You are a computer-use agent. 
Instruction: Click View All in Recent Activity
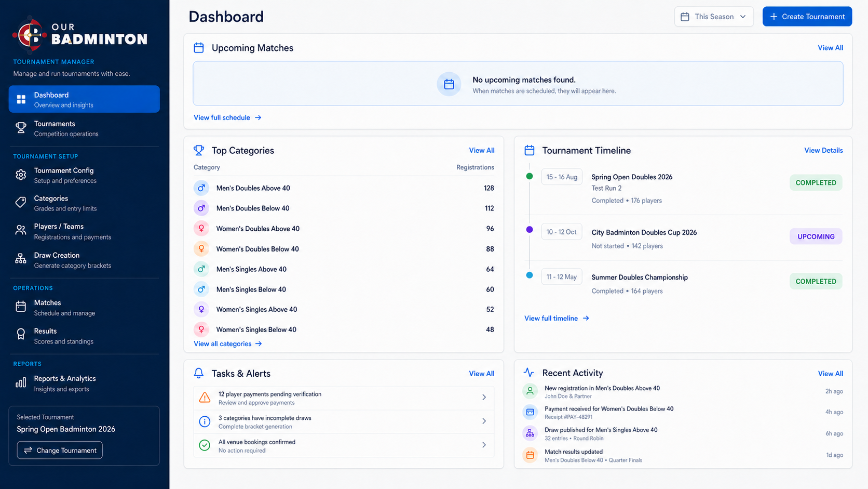[830, 374]
